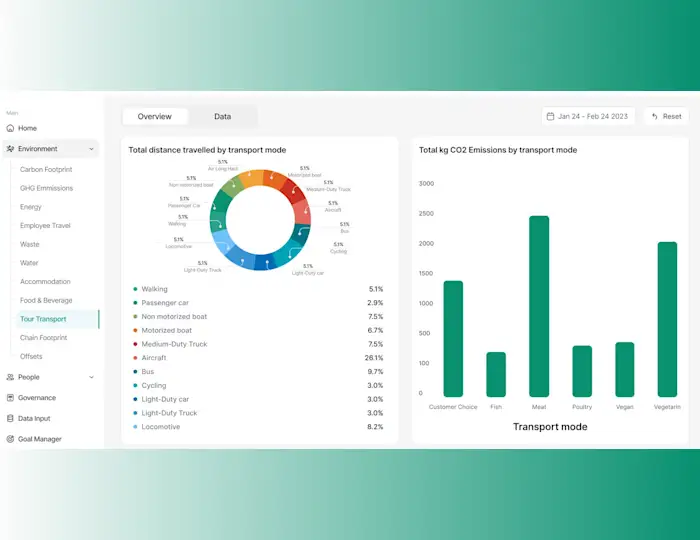Click the Home house icon

tap(10, 128)
